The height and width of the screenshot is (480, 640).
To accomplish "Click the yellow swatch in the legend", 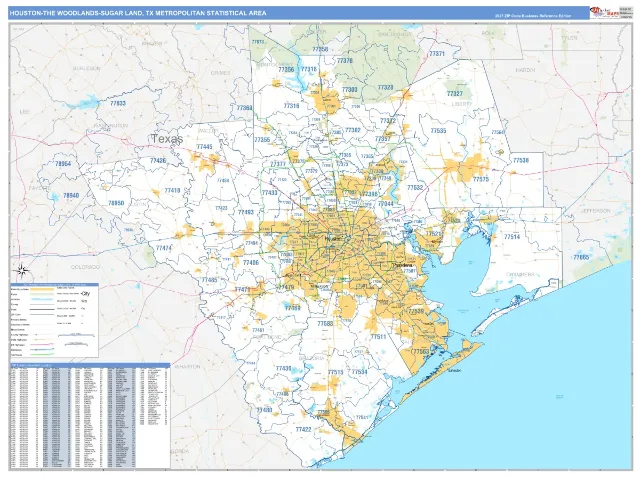I will [x=43, y=289].
